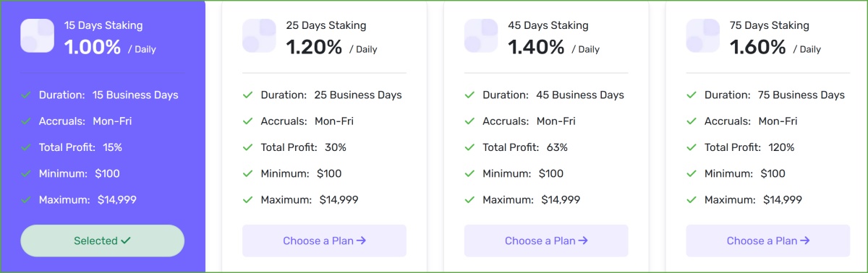The height and width of the screenshot is (273, 868).
Task: Click the 45 Days Staking title
Action: point(548,25)
